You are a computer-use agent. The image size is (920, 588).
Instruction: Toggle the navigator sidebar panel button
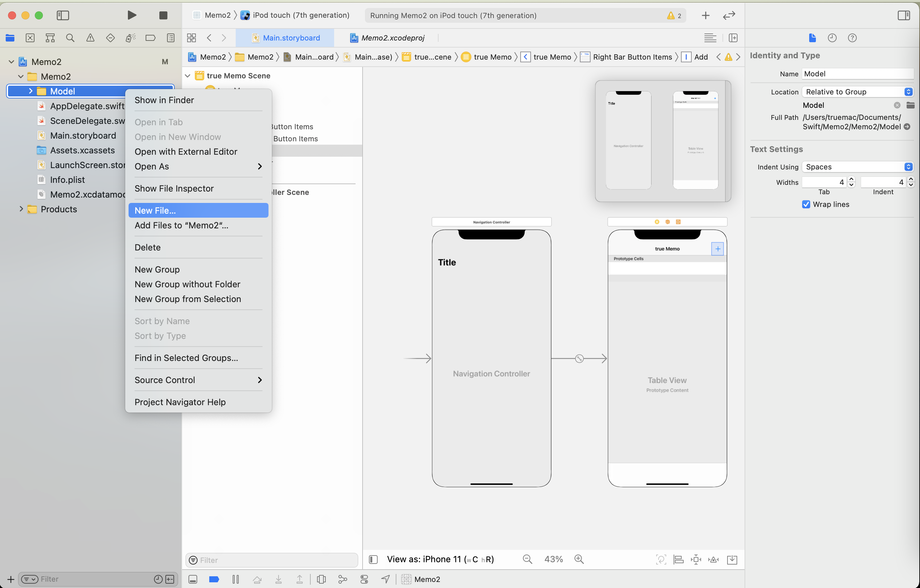[63, 15]
